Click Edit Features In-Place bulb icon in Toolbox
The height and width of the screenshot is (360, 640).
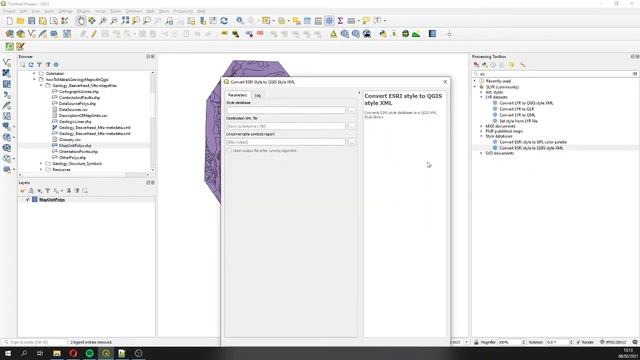point(512,65)
